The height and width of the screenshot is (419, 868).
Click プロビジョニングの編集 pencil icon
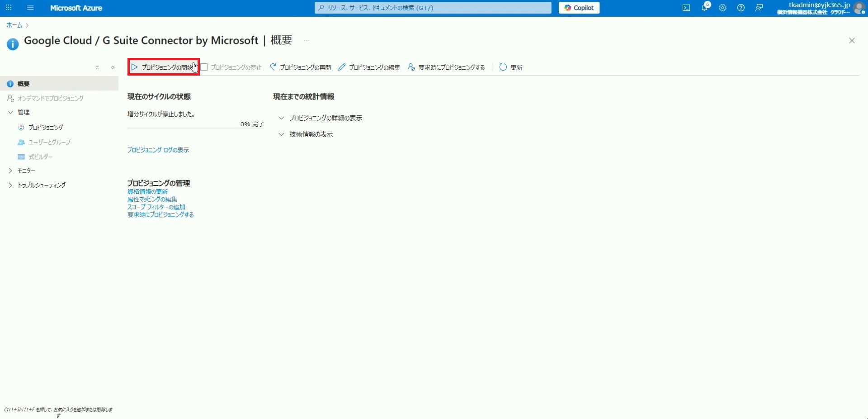[x=342, y=67]
